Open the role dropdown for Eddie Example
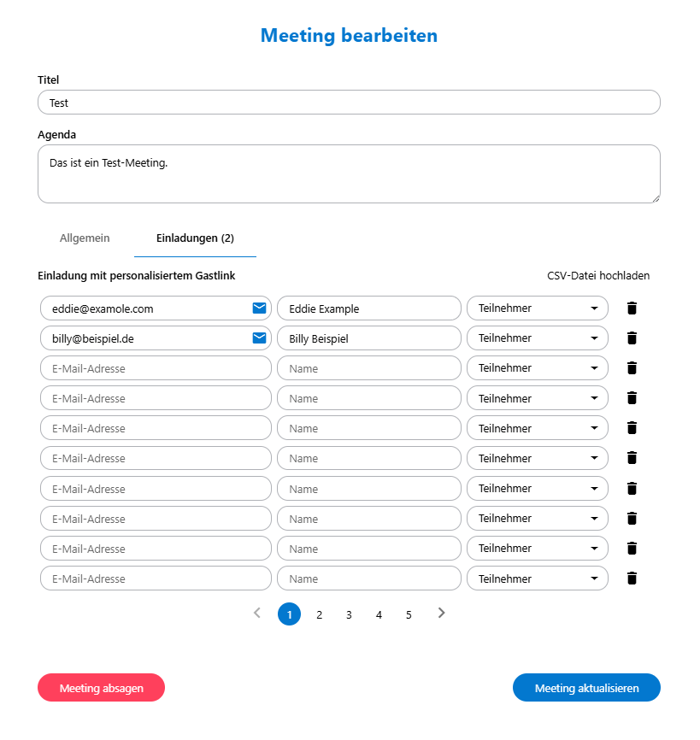This screenshot has height=740, width=700. click(x=537, y=308)
